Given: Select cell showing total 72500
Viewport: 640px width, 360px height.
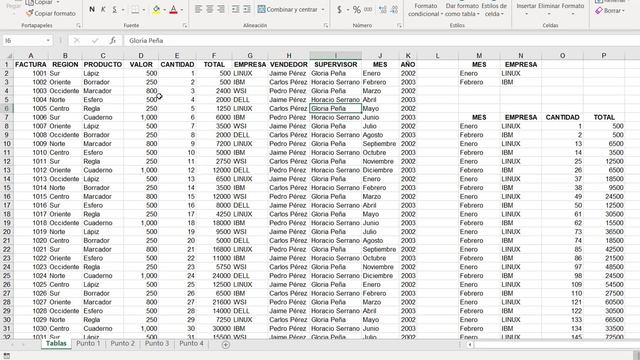Looking at the screenshot, I should click(604, 337).
